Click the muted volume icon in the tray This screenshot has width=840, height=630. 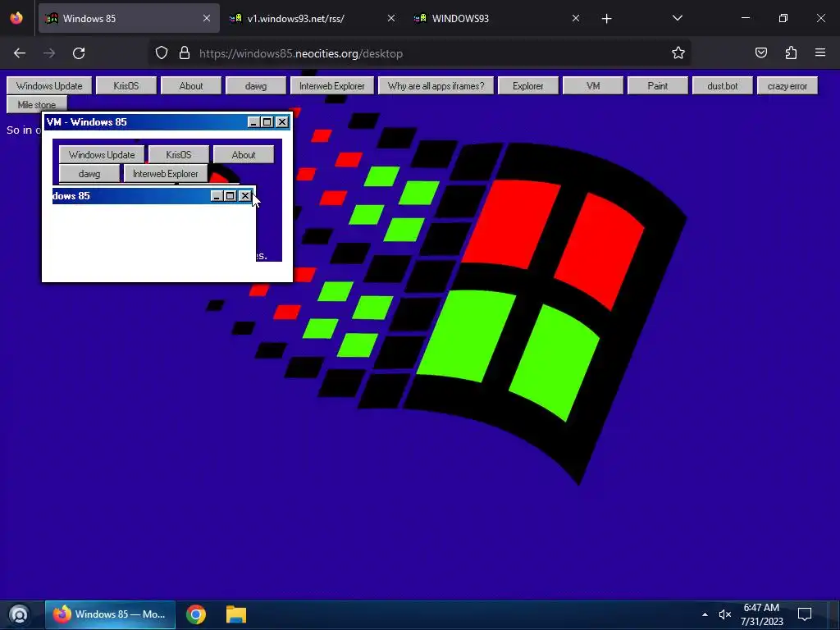click(x=725, y=614)
